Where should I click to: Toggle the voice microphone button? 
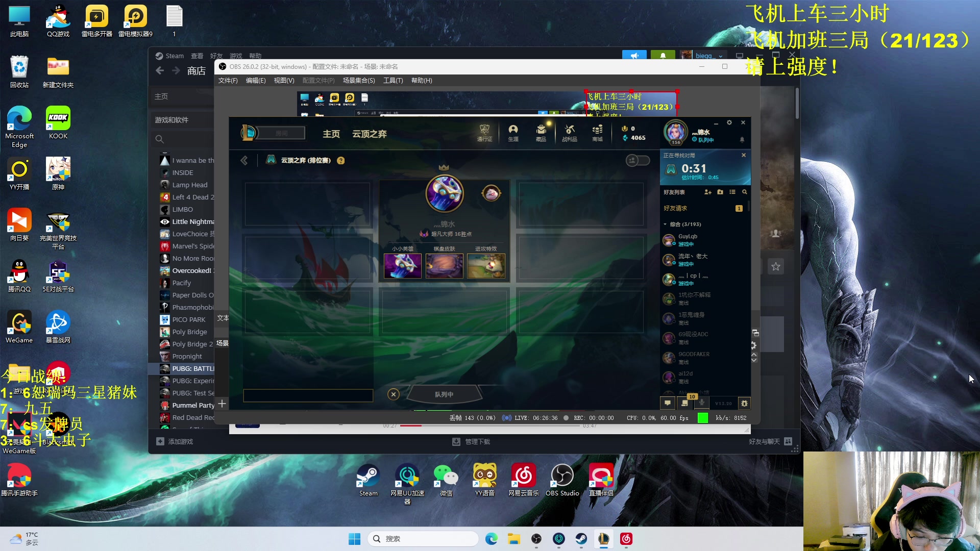(x=702, y=403)
